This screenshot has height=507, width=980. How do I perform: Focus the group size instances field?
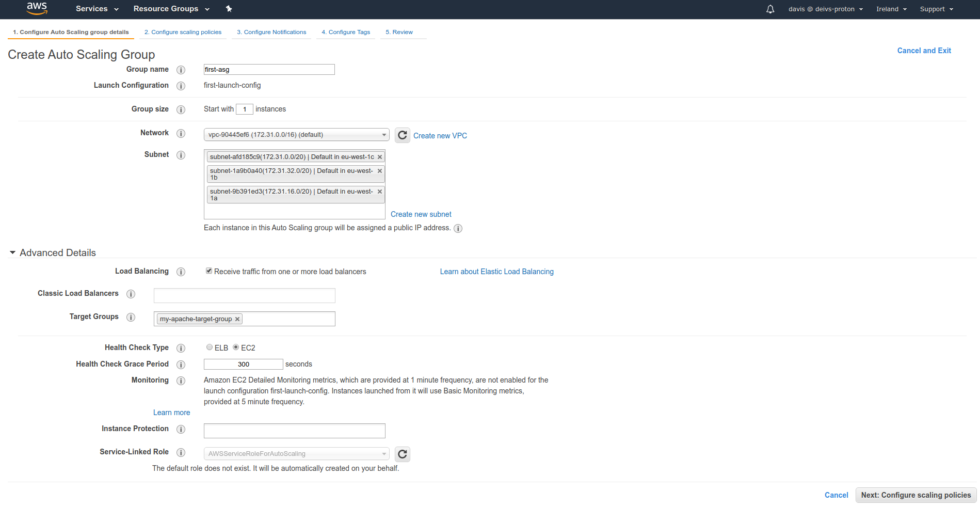(245, 109)
